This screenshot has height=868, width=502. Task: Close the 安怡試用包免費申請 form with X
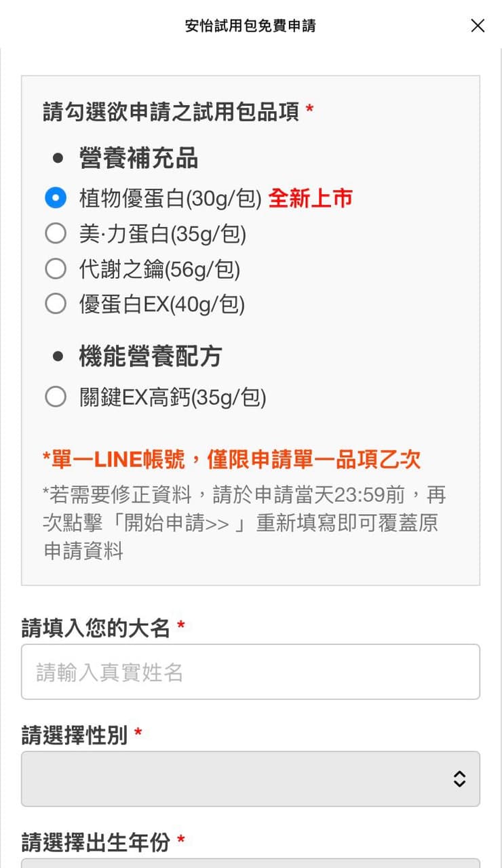pyautogui.click(x=478, y=26)
